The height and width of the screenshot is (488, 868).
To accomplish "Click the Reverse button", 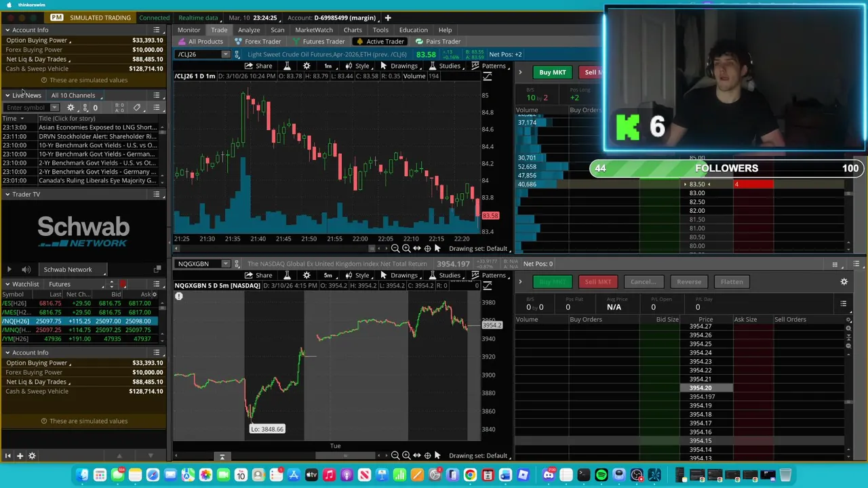I will [688, 282].
